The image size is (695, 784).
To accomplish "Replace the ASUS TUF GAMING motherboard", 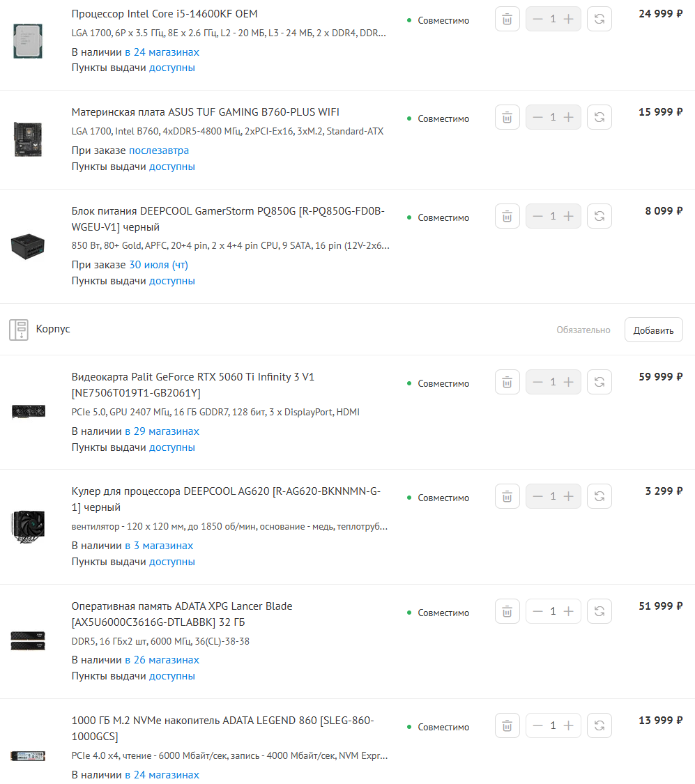I will [599, 118].
